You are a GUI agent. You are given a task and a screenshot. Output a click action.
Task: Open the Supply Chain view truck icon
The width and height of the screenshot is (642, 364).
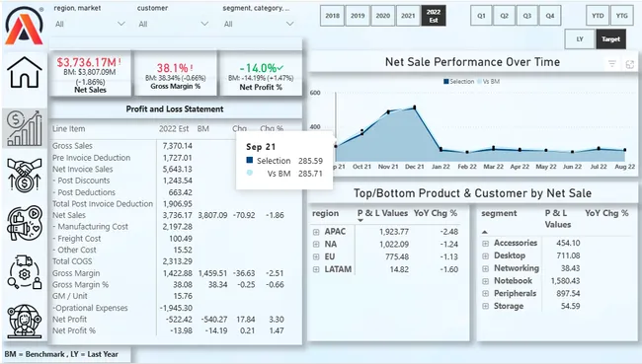pyautogui.click(x=24, y=272)
